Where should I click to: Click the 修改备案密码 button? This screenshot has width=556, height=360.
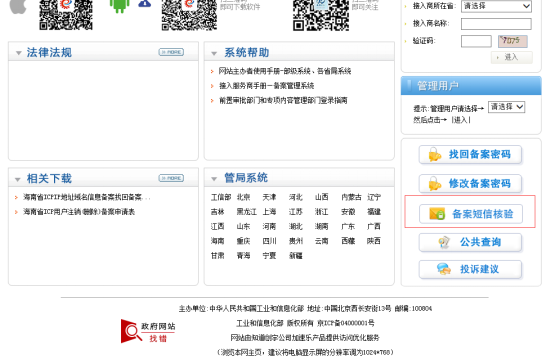point(470,184)
